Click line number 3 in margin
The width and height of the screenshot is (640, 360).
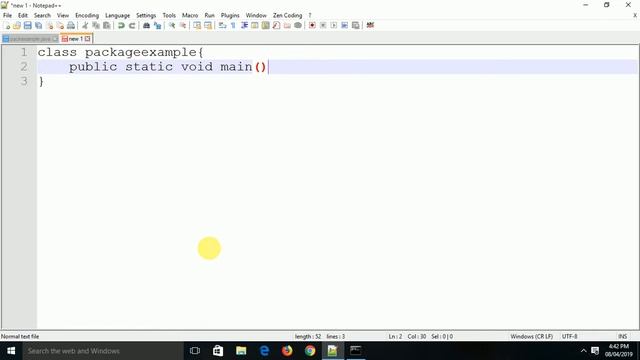[x=24, y=81]
